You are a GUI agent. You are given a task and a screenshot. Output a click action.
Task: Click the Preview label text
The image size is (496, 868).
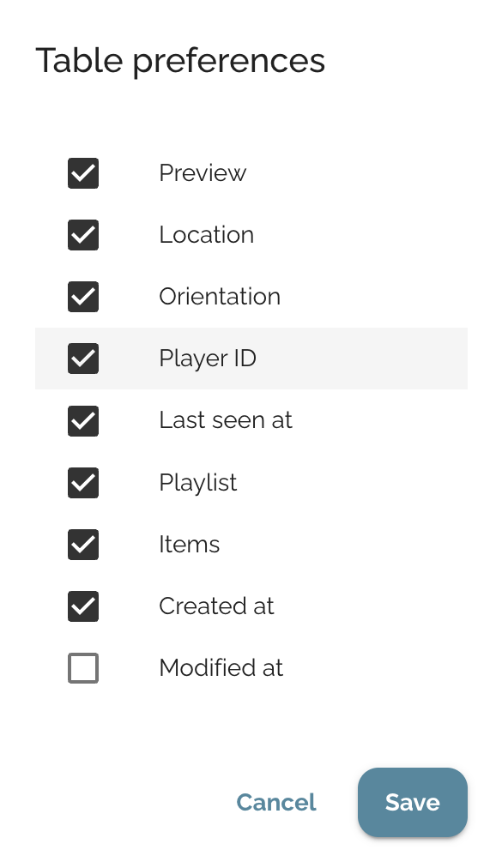coord(203,173)
